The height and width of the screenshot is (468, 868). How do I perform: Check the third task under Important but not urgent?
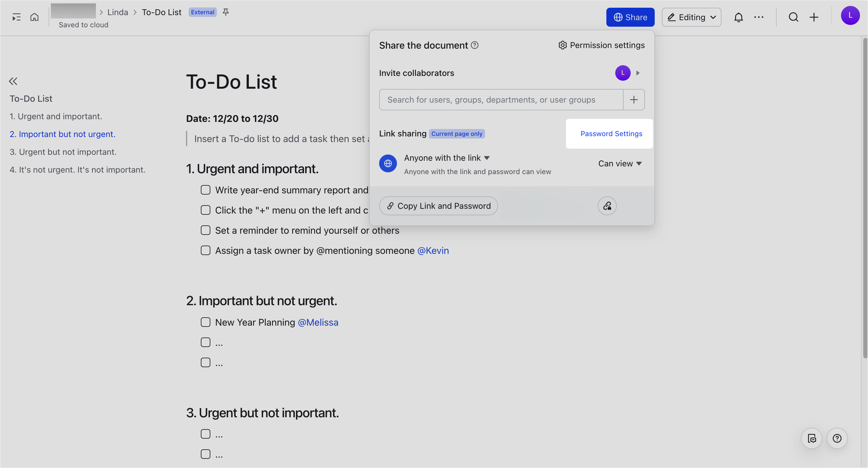point(206,363)
